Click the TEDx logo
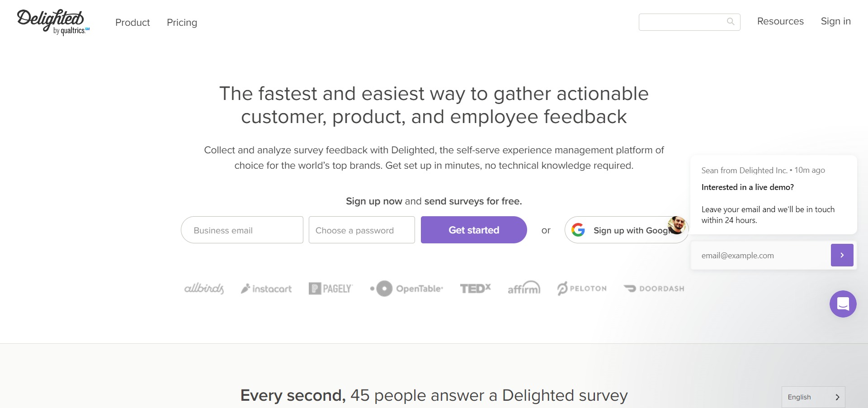 [475, 288]
